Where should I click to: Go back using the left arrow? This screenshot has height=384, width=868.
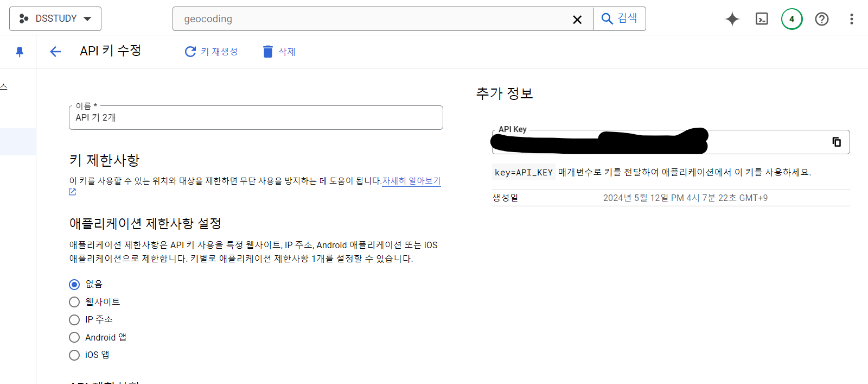click(55, 52)
